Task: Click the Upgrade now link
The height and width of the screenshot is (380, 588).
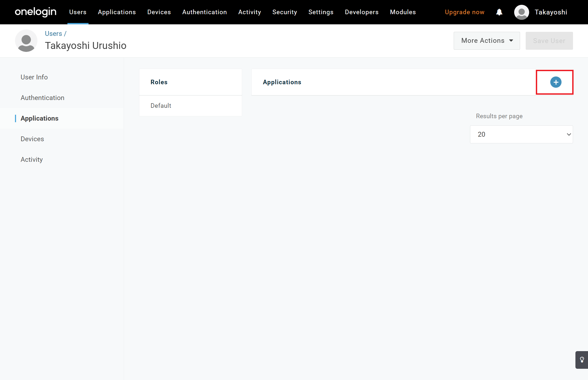Action: tap(464, 12)
